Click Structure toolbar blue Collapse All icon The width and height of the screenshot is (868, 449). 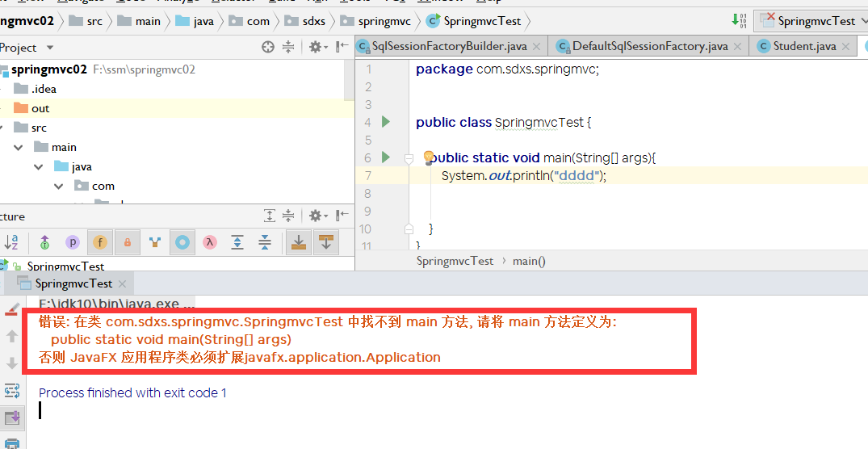[x=265, y=242]
